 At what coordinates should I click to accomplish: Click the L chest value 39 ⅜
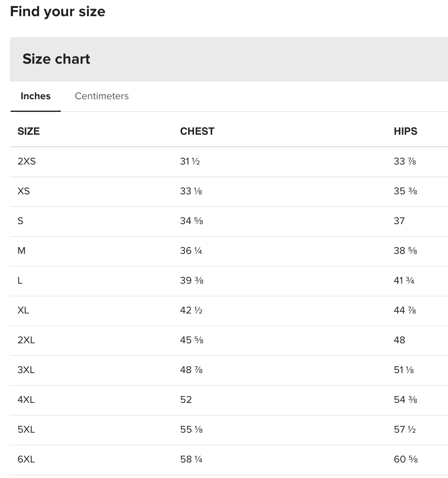tap(192, 281)
